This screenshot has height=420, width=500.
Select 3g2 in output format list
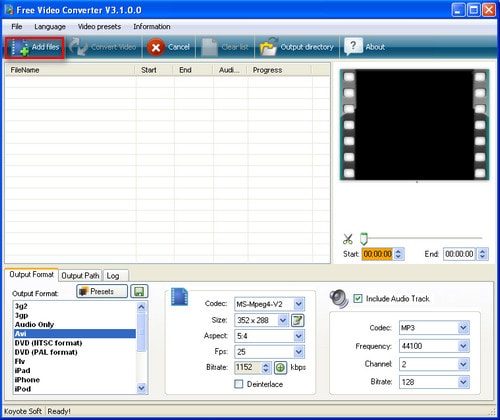click(x=75, y=306)
